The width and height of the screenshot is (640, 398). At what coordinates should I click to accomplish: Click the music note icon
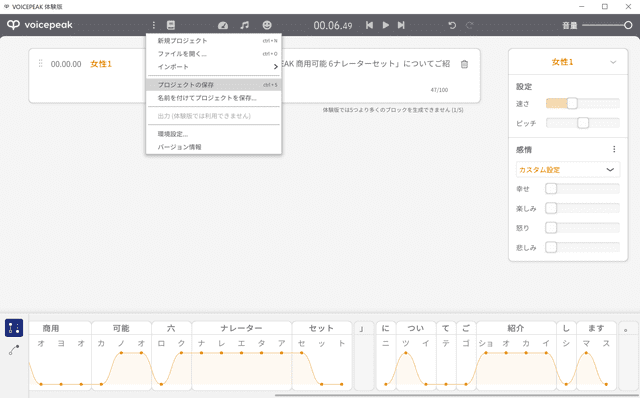244,25
